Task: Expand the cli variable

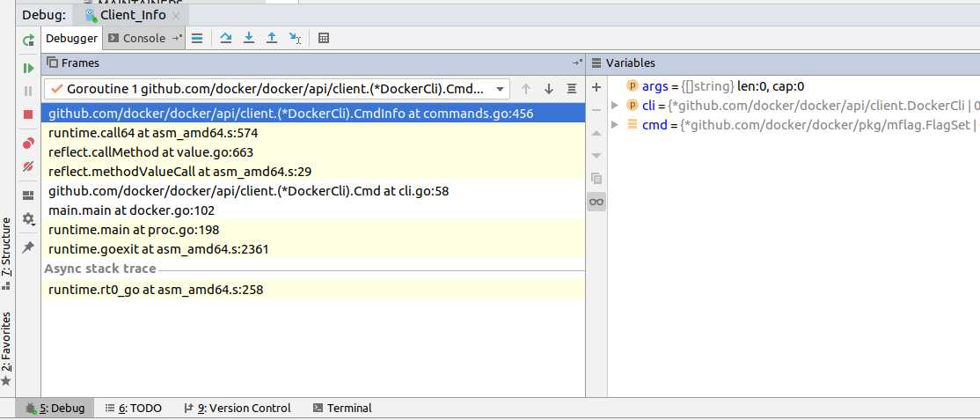Action: (614, 106)
